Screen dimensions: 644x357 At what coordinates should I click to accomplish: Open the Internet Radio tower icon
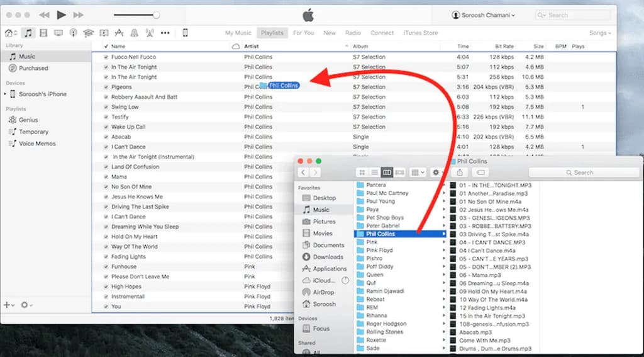149,33
